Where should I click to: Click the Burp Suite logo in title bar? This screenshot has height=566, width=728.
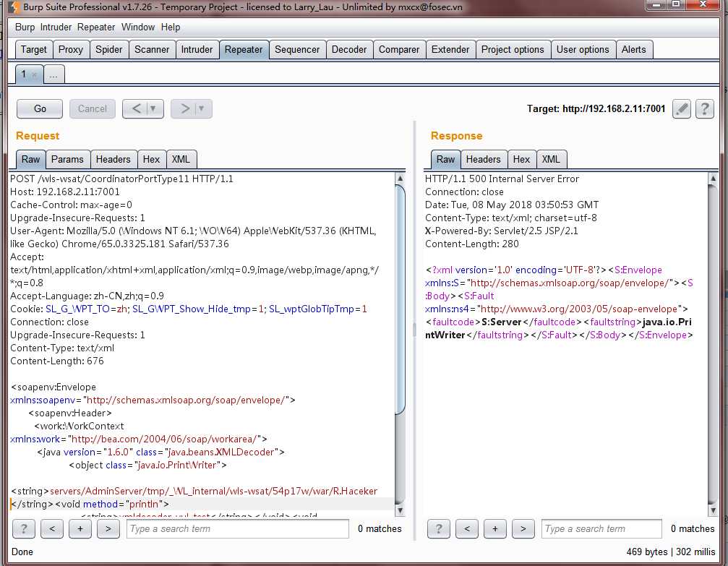[14, 7]
